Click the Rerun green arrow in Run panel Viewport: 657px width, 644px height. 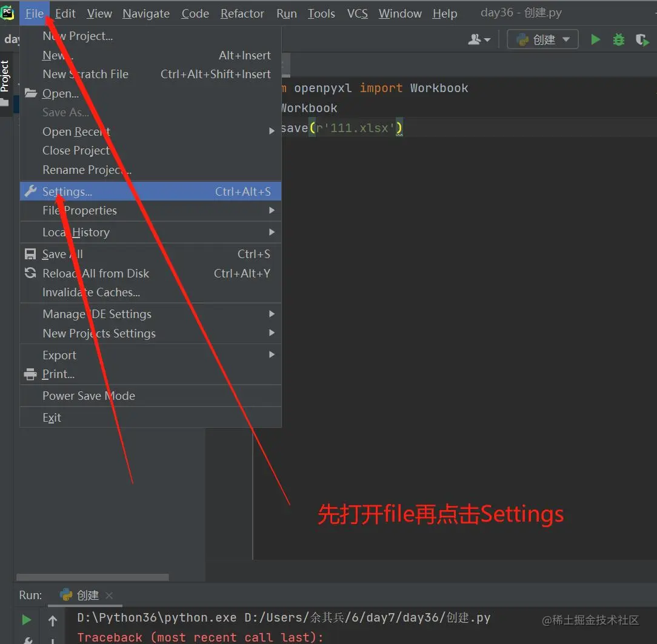pyautogui.click(x=27, y=620)
